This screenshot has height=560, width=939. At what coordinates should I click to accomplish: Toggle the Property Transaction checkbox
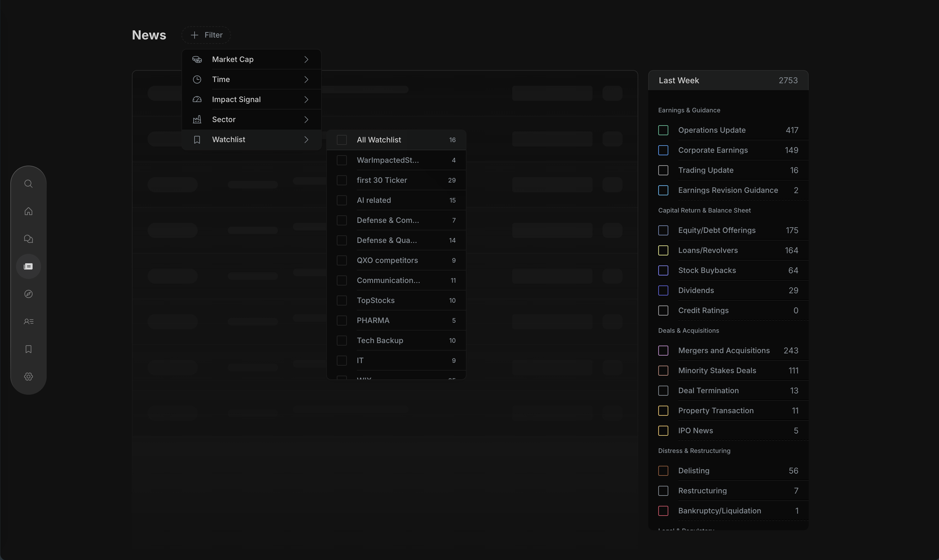pyautogui.click(x=663, y=410)
